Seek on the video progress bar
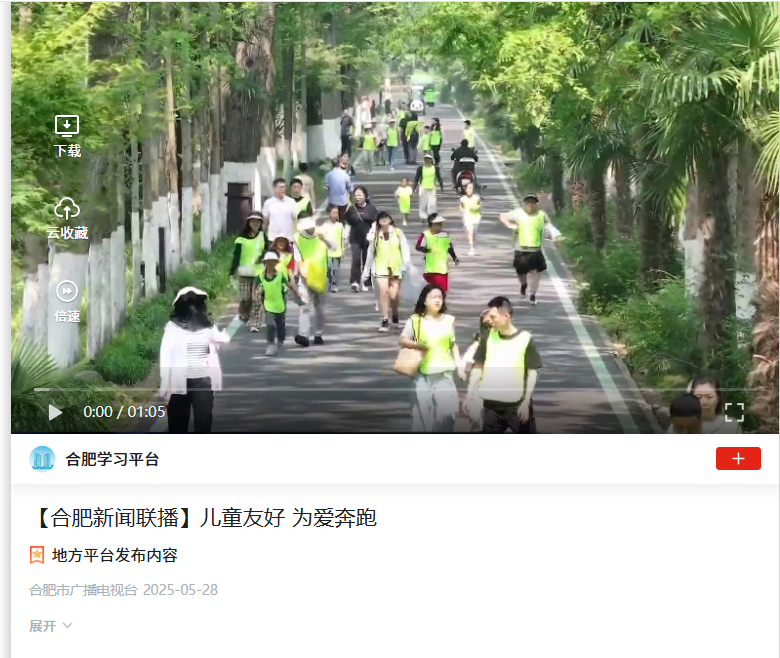 point(395,389)
